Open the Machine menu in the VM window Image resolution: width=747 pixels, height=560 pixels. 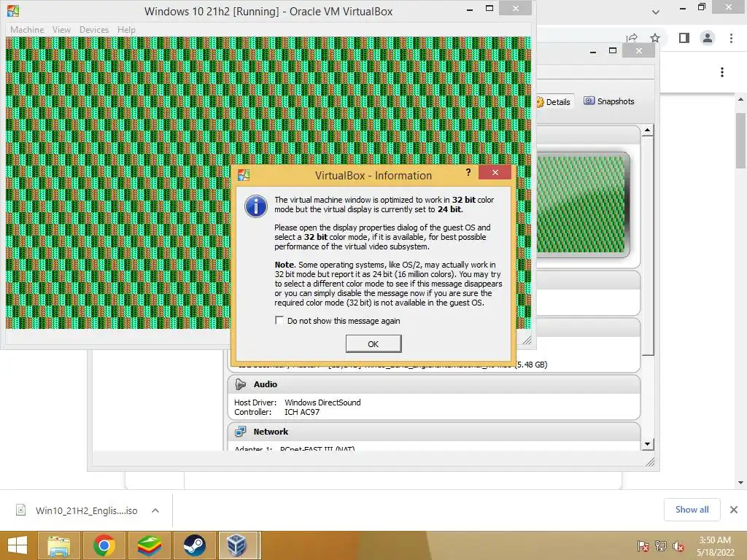point(27,29)
